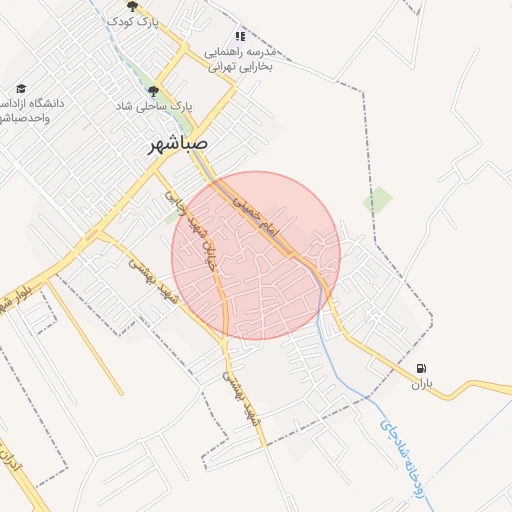Screen dimensions: 512x512
Task: Click the بلوار street label at left
Action: click(15, 298)
